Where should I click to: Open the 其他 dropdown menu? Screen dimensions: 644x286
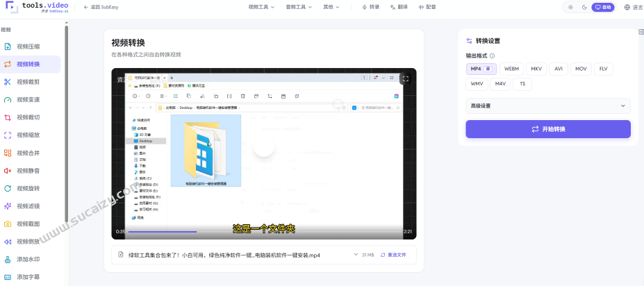click(331, 7)
